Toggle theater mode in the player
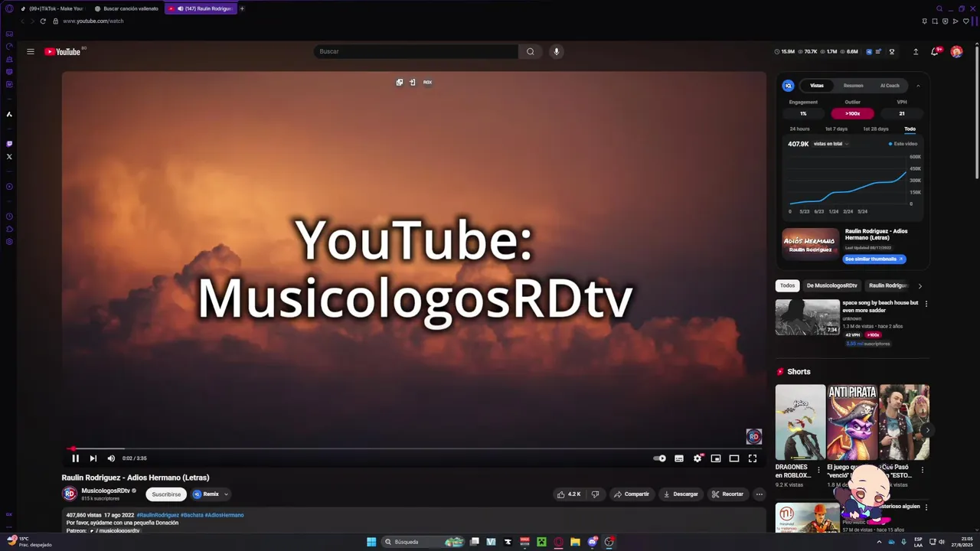 point(734,458)
